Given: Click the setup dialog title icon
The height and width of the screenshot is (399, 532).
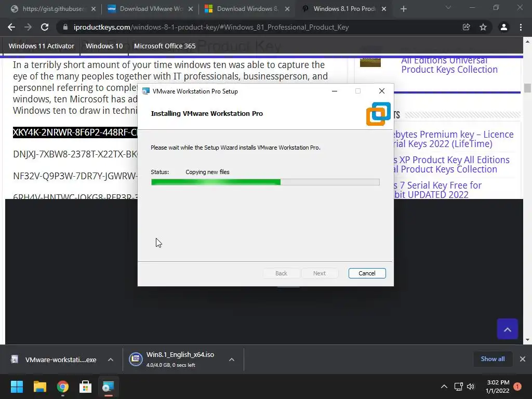Looking at the screenshot, I should (x=146, y=91).
